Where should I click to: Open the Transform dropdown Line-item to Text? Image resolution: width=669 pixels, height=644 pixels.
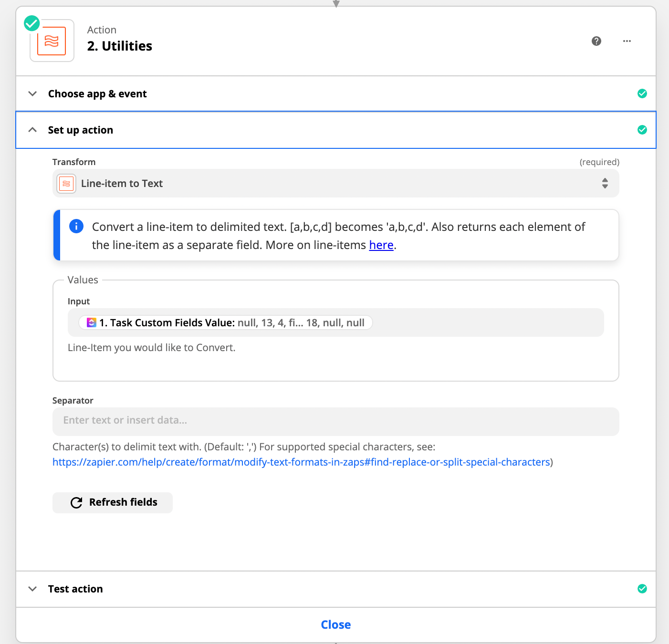pyautogui.click(x=336, y=184)
